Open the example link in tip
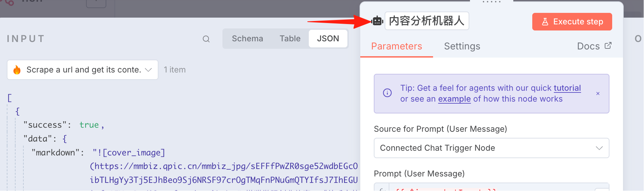The height and width of the screenshot is (191, 644). (x=454, y=99)
